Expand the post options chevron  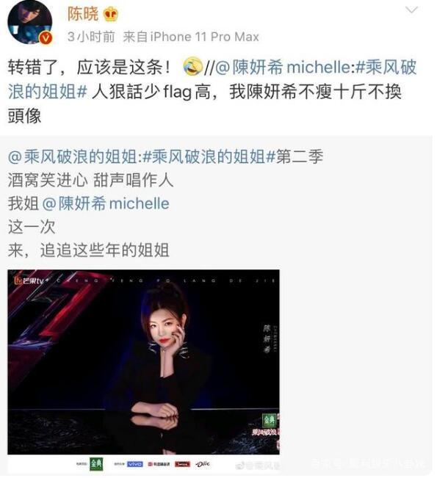[411, 10]
